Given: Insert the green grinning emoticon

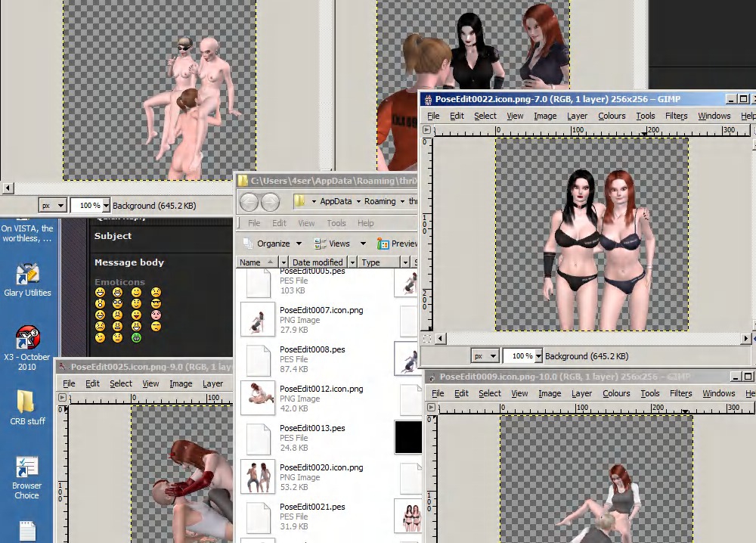Looking at the screenshot, I should pyautogui.click(x=136, y=337).
